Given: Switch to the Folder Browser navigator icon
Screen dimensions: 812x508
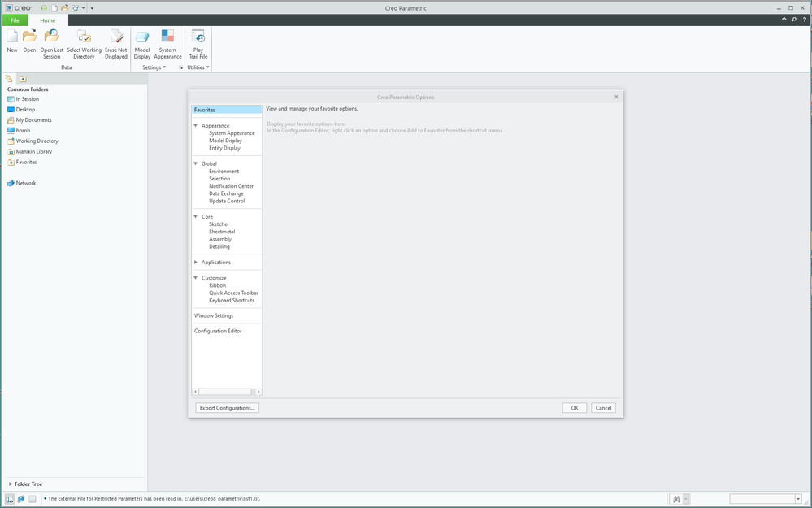Looking at the screenshot, I should tap(9, 79).
